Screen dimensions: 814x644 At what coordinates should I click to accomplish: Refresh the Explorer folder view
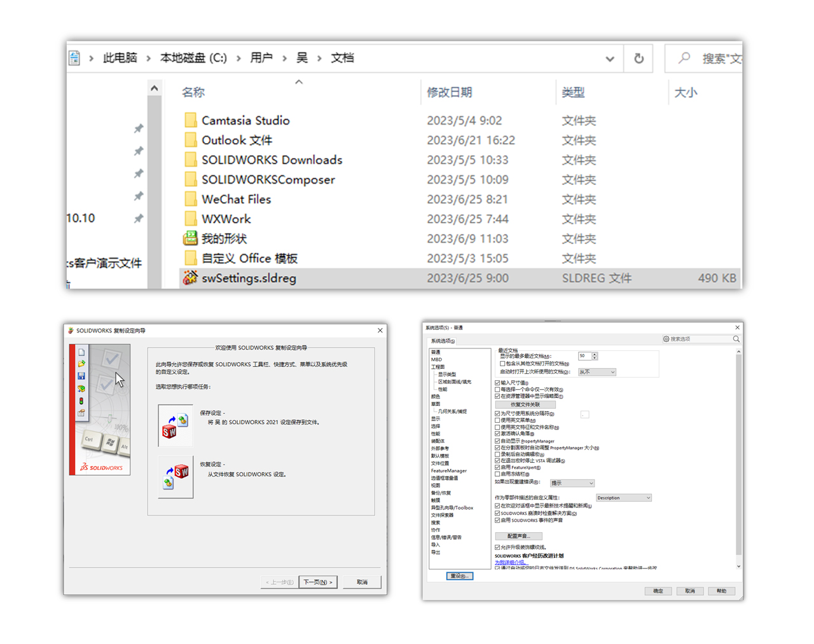[x=638, y=58]
